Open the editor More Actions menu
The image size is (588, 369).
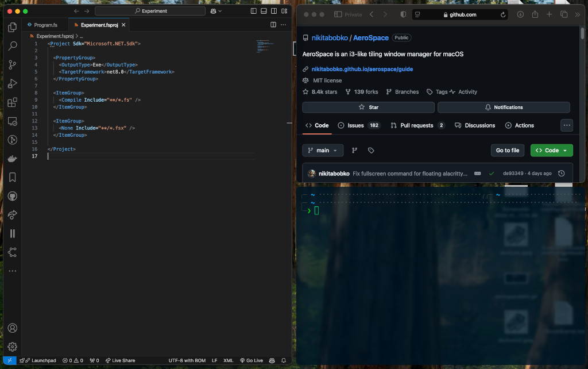[283, 25]
